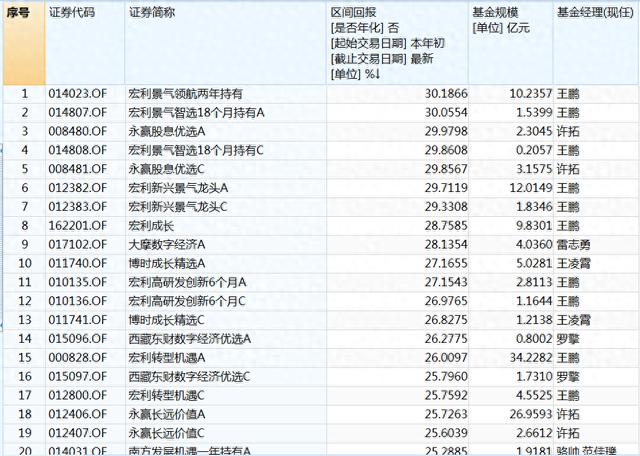Select return value 30.1866
The height and width of the screenshot is (456, 640).
click(x=446, y=94)
